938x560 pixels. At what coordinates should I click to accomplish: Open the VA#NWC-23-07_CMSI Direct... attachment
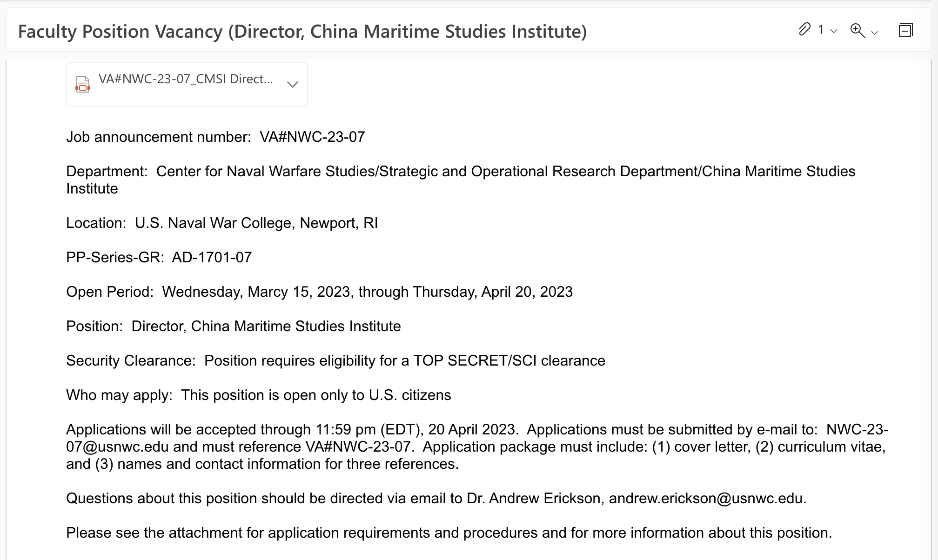point(186,79)
